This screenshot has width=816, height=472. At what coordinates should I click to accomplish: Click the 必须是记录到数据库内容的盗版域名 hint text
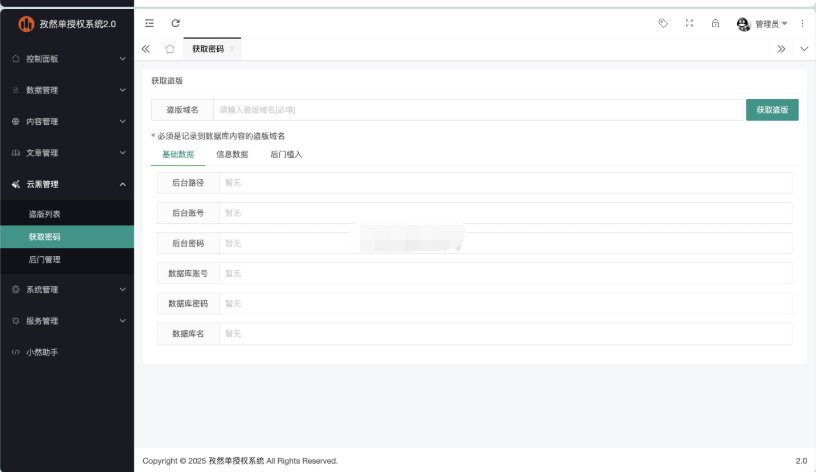(221, 136)
